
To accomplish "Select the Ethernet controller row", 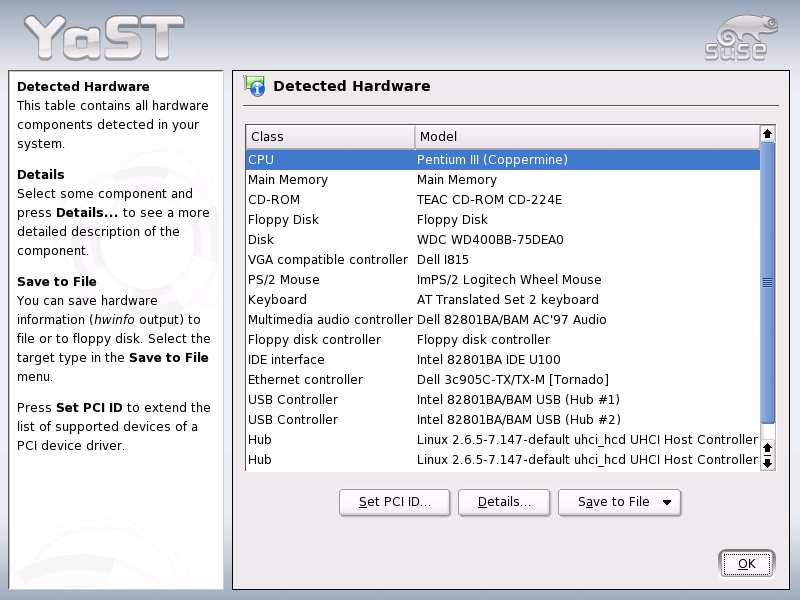I will pyautogui.click(x=503, y=380).
